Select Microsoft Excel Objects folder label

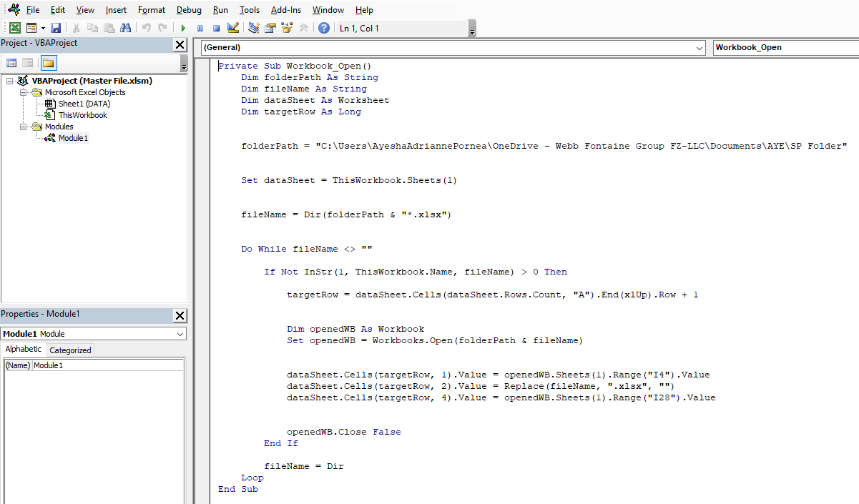coord(85,92)
